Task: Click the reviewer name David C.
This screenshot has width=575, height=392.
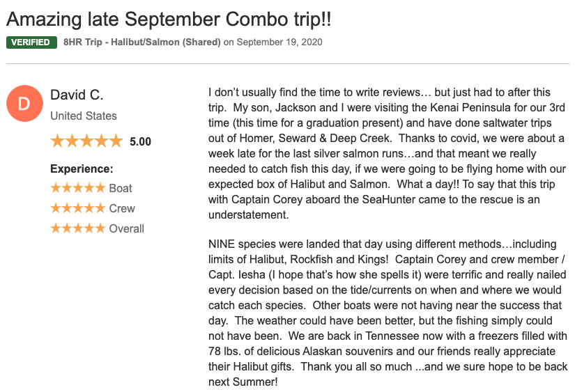Action: pyautogui.click(x=77, y=95)
